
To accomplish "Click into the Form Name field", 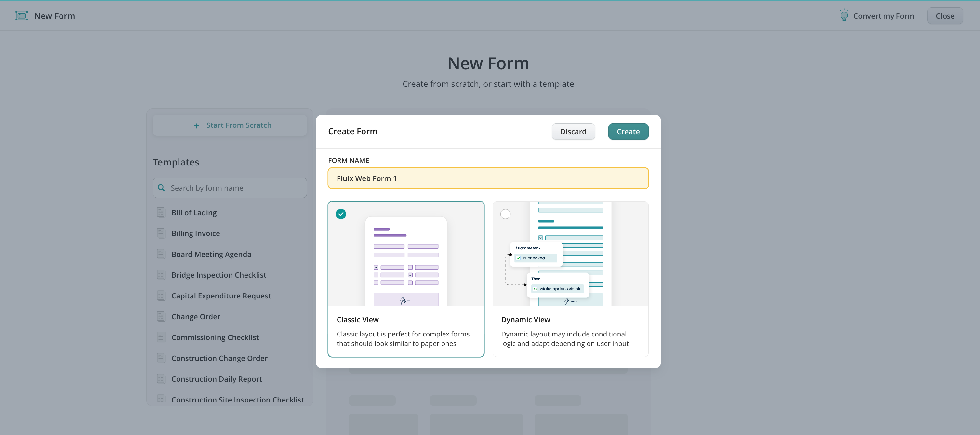I will (x=488, y=178).
